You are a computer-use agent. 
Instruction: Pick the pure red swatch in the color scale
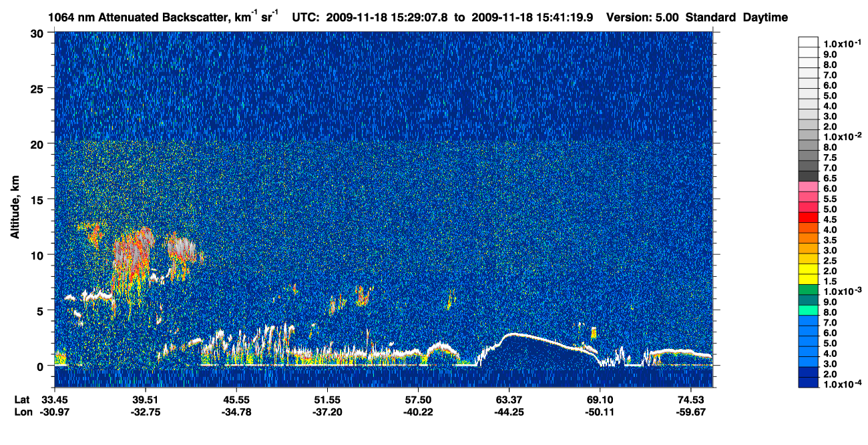point(809,217)
